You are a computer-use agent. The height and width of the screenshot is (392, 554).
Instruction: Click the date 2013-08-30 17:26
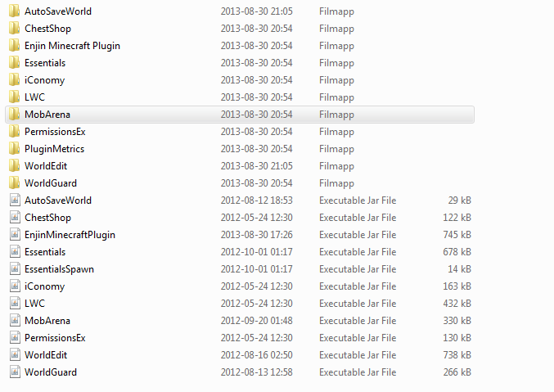pyautogui.click(x=256, y=235)
